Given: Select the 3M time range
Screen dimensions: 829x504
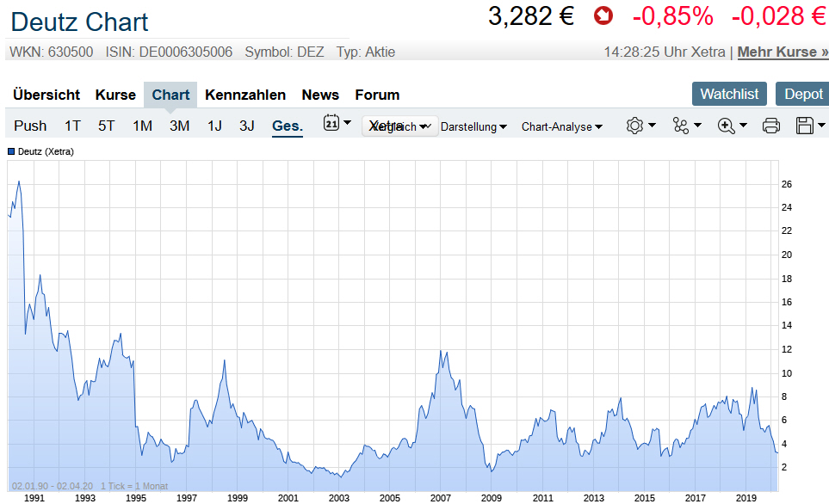Looking at the screenshot, I should pyautogui.click(x=179, y=126).
